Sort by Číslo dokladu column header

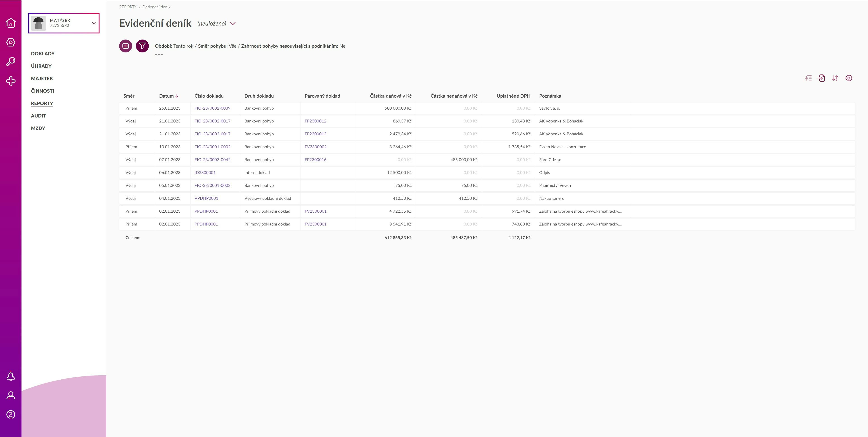point(209,96)
